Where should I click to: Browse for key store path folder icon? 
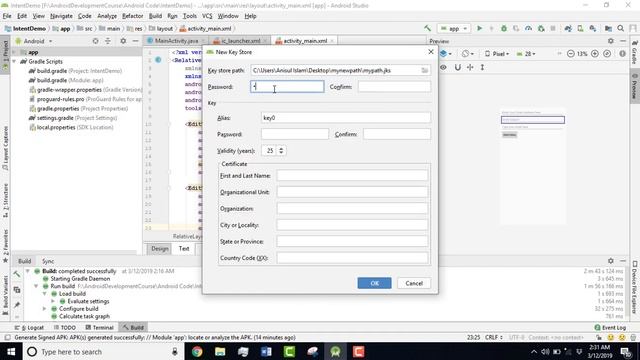coord(424,71)
